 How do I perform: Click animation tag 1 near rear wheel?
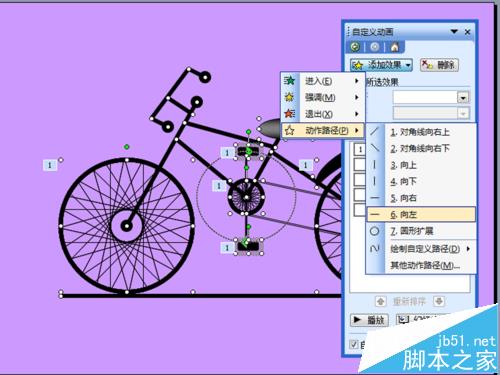click(305, 165)
